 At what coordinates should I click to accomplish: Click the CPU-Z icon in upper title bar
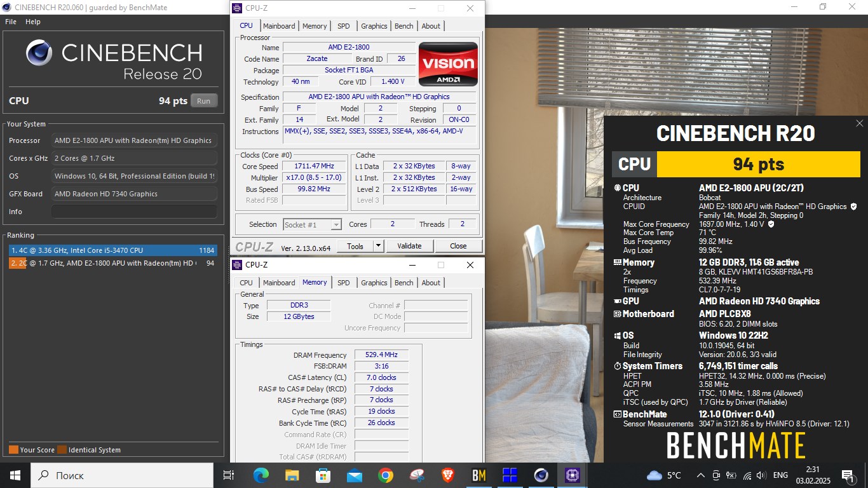237,8
